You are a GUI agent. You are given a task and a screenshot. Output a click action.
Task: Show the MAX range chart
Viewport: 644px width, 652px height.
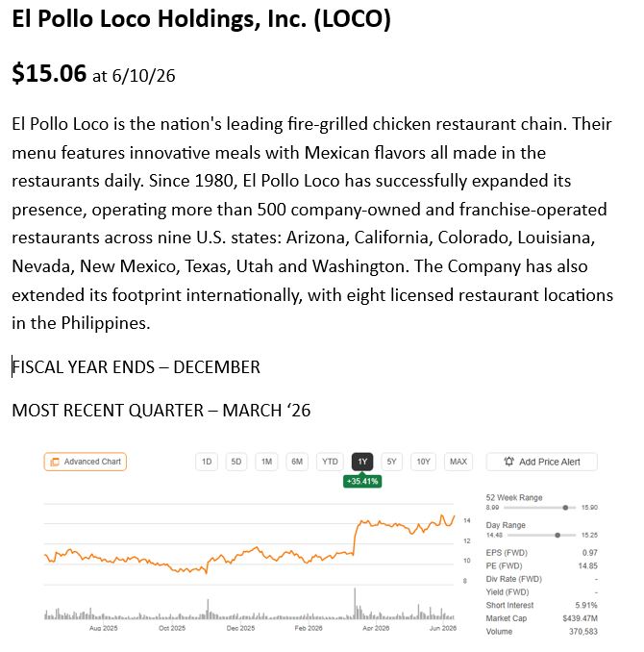click(x=458, y=462)
